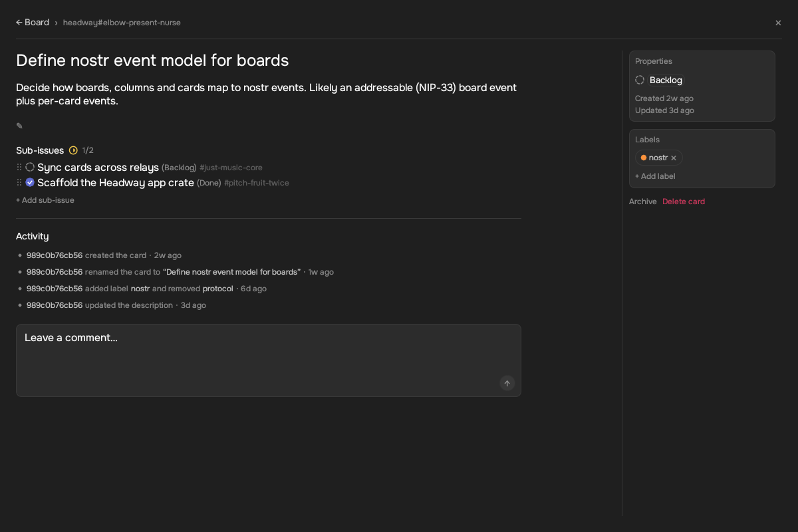Image resolution: width=798 pixels, height=532 pixels.
Task: Click the pencil edit description icon
Action: (19, 126)
